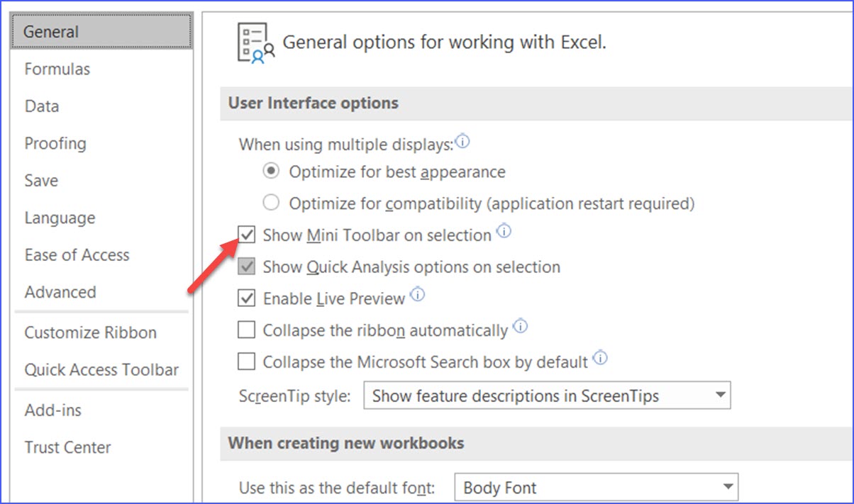Click the info icon next to "Enable Live Preview"
The image size is (854, 504).
coord(418,294)
